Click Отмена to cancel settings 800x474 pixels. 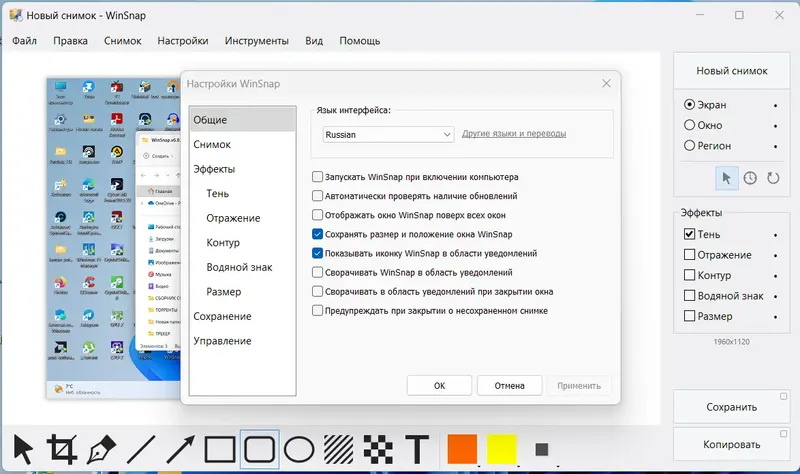coord(509,386)
